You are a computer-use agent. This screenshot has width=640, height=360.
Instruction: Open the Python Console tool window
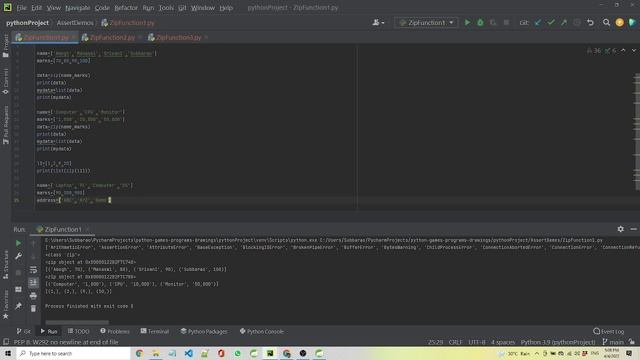[261, 331]
